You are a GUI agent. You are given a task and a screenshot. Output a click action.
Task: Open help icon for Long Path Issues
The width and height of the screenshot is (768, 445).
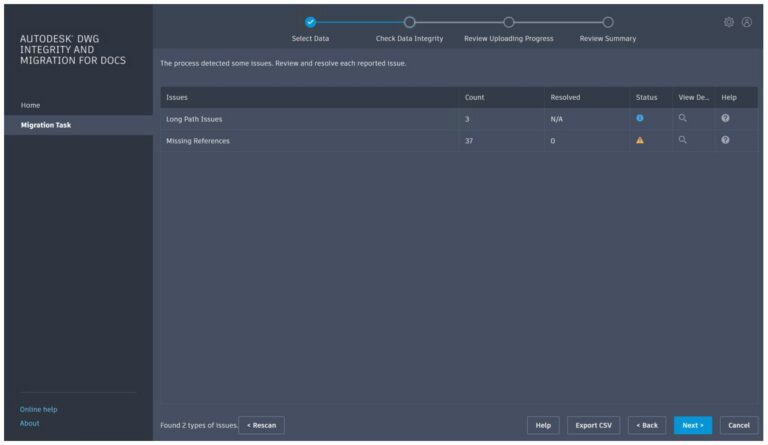(725, 118)
